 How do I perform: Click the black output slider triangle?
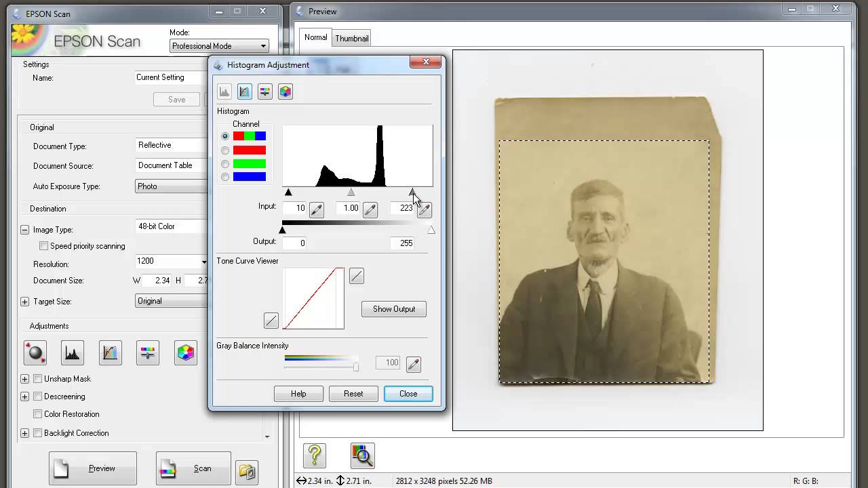click(283, 230)
